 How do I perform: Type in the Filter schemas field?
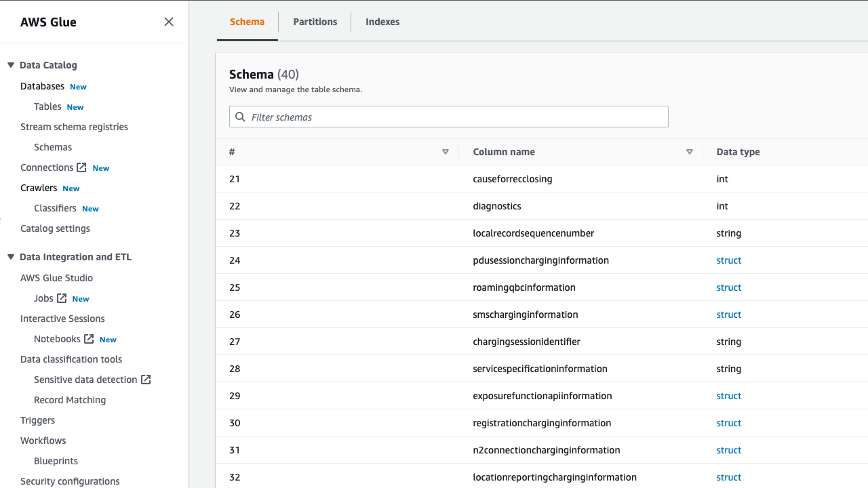coord(454,117)
